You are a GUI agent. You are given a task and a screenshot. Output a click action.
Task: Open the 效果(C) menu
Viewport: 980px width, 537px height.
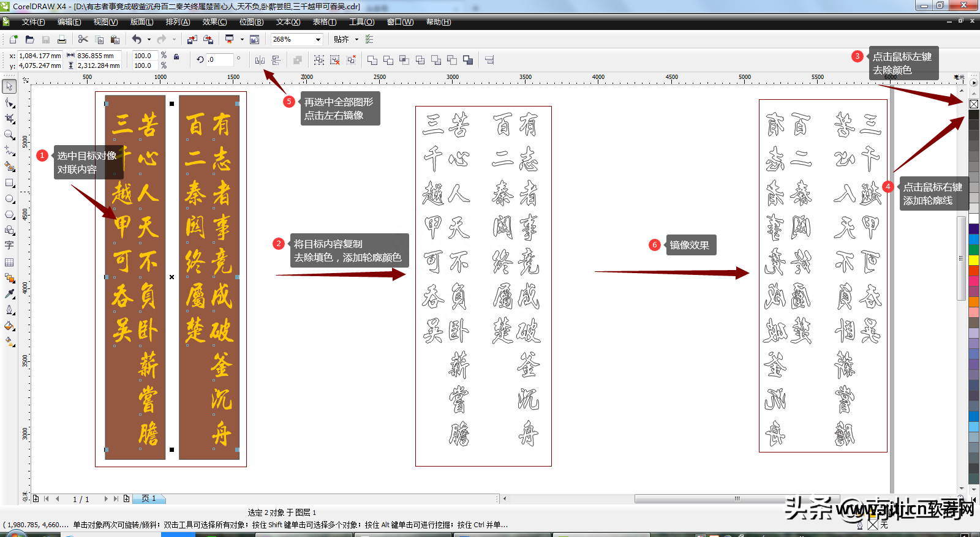click(214, 22)
